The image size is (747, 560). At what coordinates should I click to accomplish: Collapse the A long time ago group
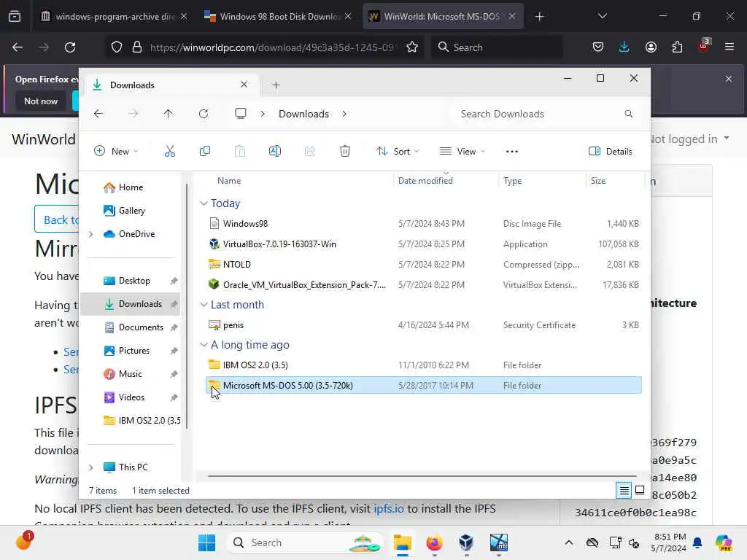[x=204, y=345]
